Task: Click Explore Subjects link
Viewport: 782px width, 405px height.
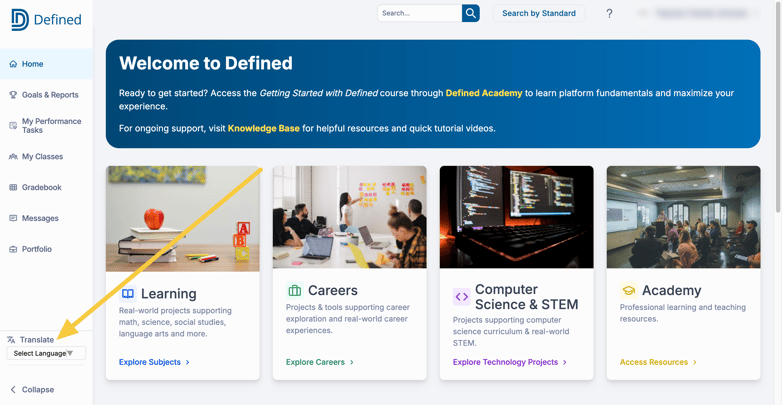Action: [153, 362]
